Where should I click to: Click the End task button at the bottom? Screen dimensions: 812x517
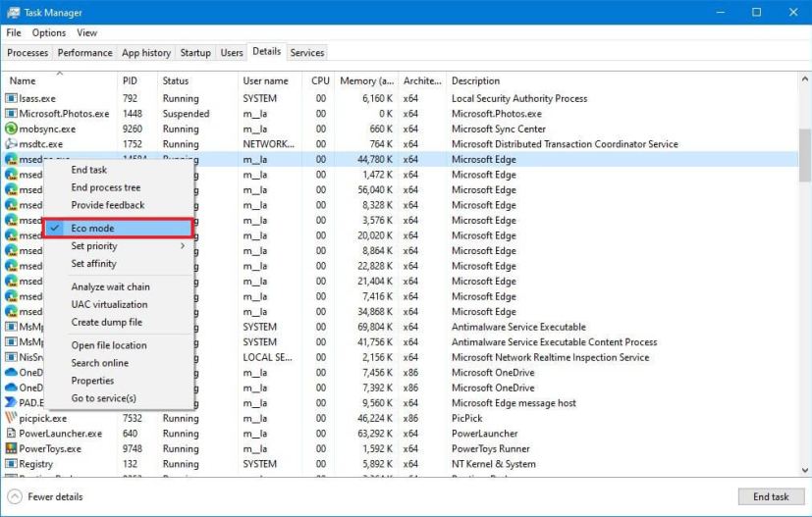click(771, 496)
